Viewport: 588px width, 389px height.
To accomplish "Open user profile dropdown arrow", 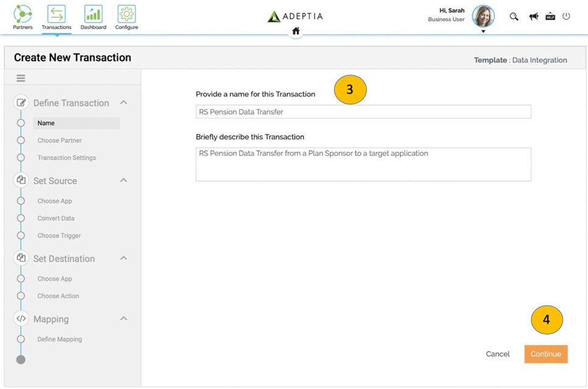I will [x=483, y=31].
